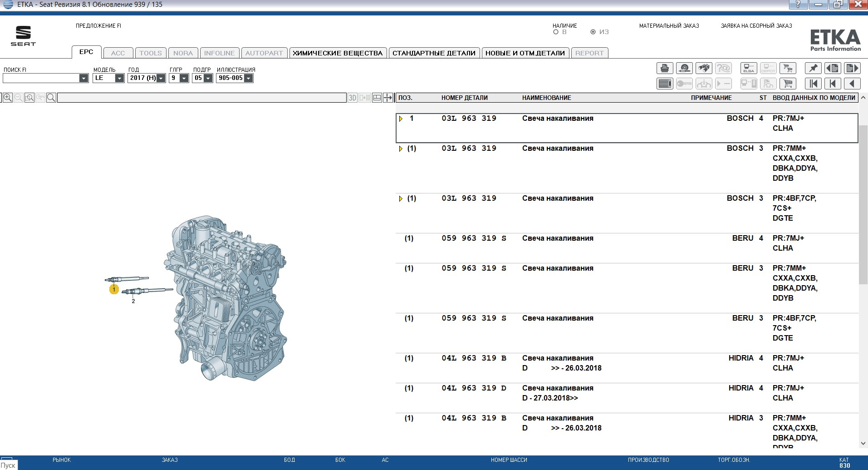Select the ИЗ radio button
Viewport: 868px width, 470px height.
[593, 32]
